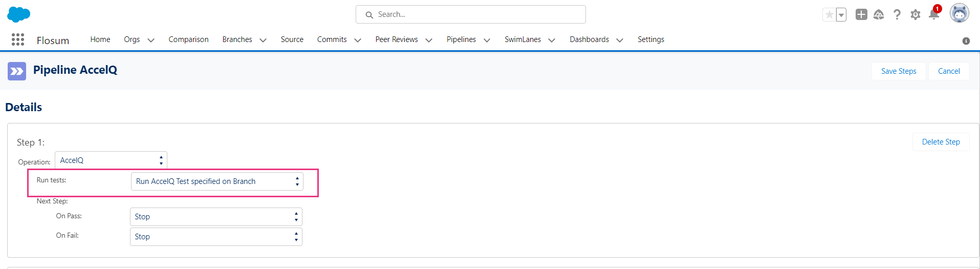Open the setup gear icon
The height and width of the screenshot is (269, 980).
pyautogui.click(x=916, y=15)
